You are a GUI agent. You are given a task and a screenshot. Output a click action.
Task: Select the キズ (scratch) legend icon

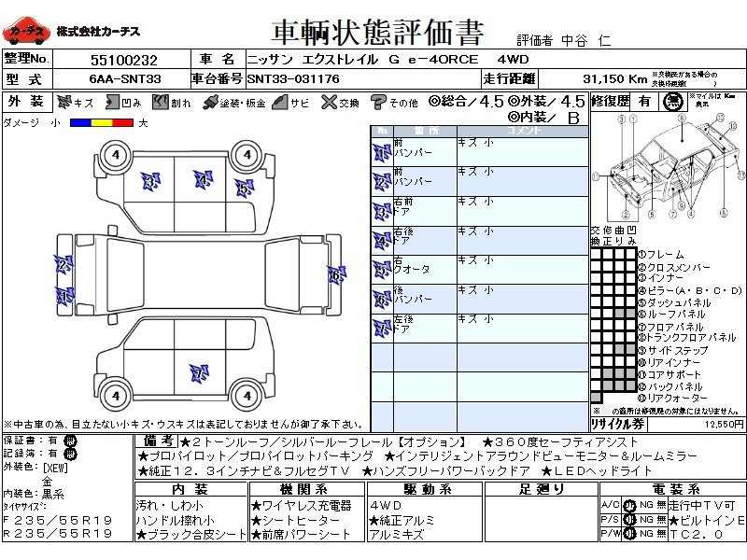tap(64, 102)
